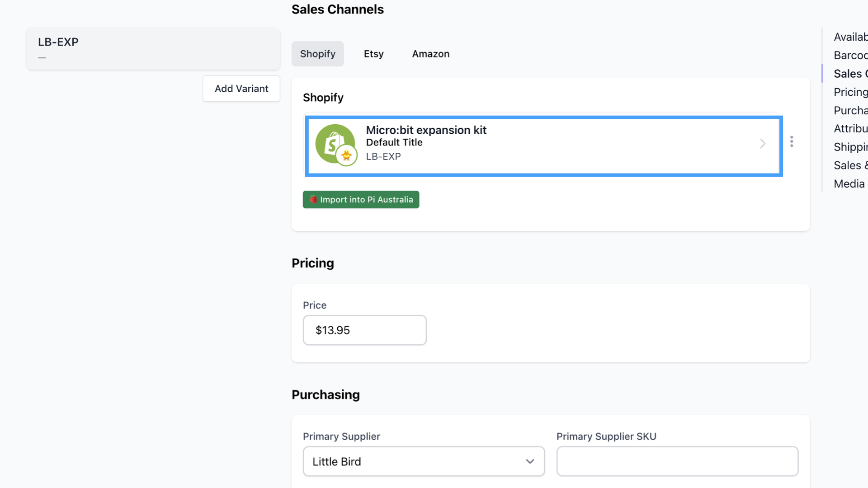The image size is (868, 488).
Task: Edit the Price field showing $13.95
Action: pos(364,330)
